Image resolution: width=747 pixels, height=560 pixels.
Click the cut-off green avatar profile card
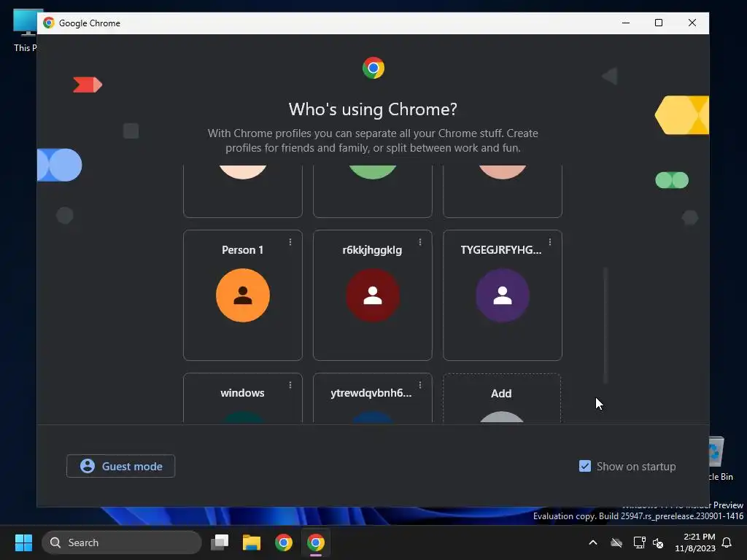tap(373, 192)
